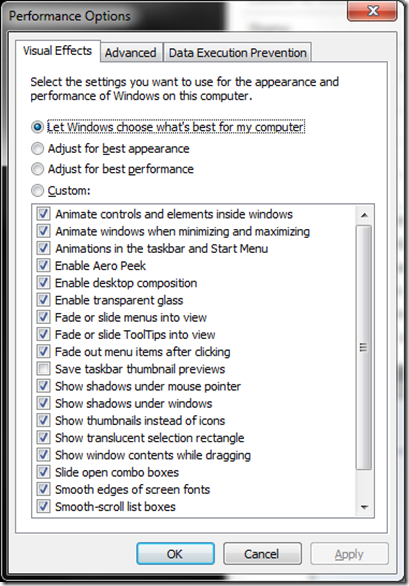Click the list scroll down arrow
The width and height of the screenshot is (409, 586).
point(364,507)
